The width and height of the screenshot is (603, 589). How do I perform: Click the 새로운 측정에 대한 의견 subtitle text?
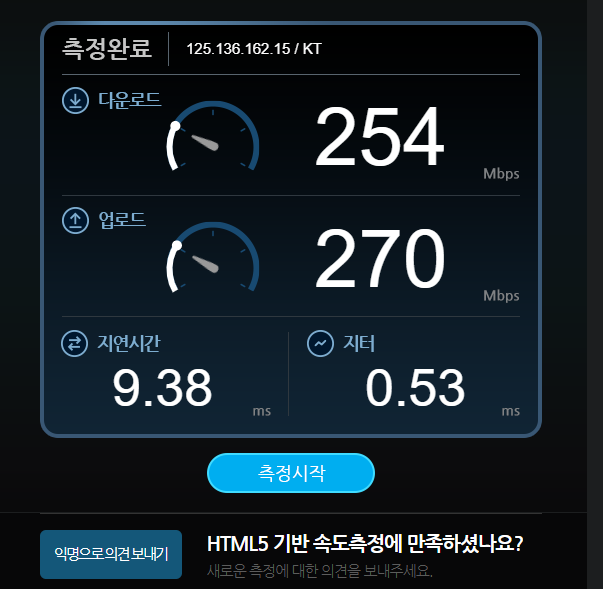click(x=320, y=571)
